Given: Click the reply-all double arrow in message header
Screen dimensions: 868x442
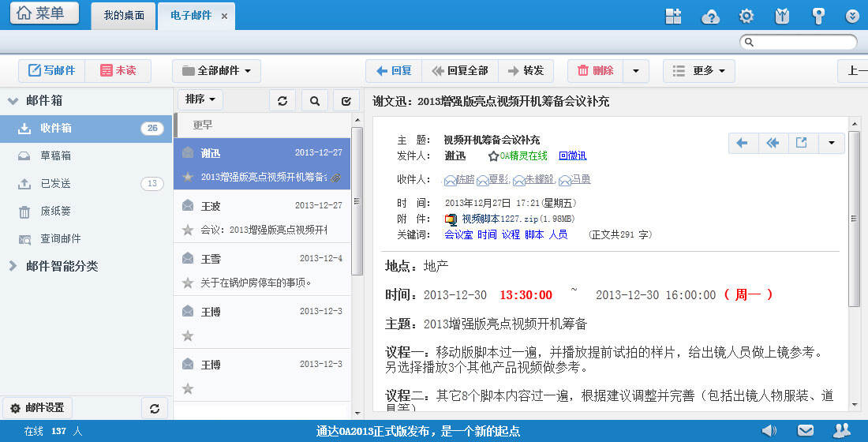Looking at the screenshot, I should tap(773, 143).
